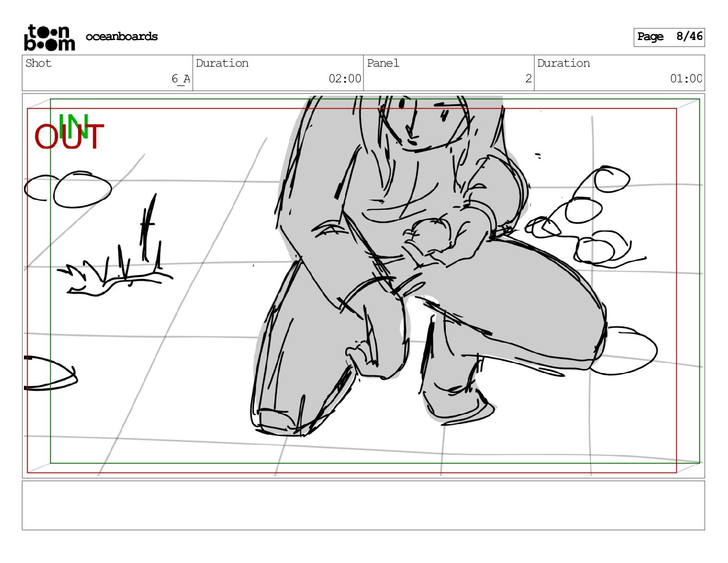Click the 'Shot' header label
The width and height of the screenshot is (728, 563).
pos(39,63)
